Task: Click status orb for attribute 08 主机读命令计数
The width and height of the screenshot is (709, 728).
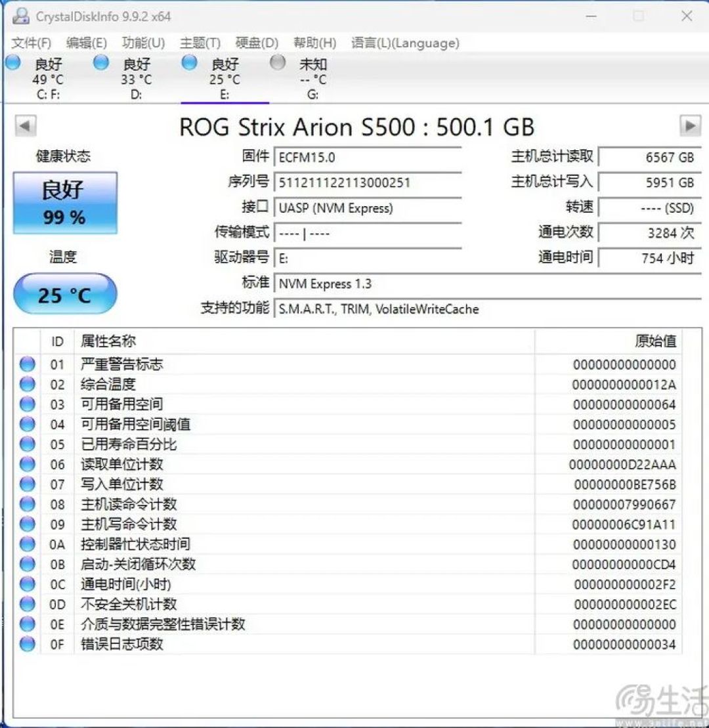Action: (28, 503)
